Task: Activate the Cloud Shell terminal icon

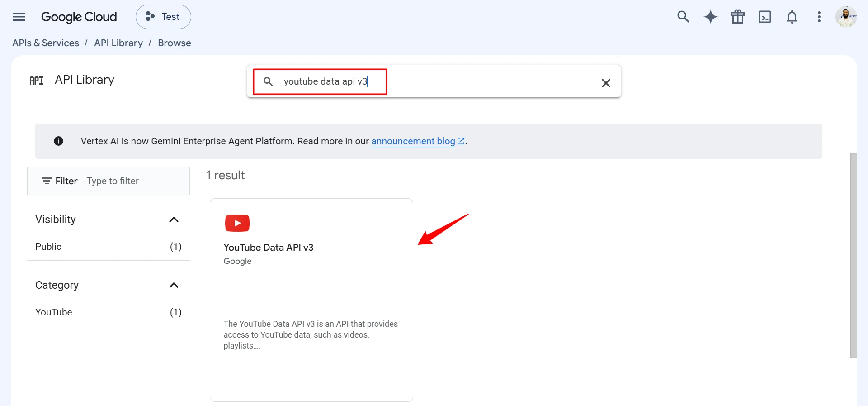Action: 765,17
